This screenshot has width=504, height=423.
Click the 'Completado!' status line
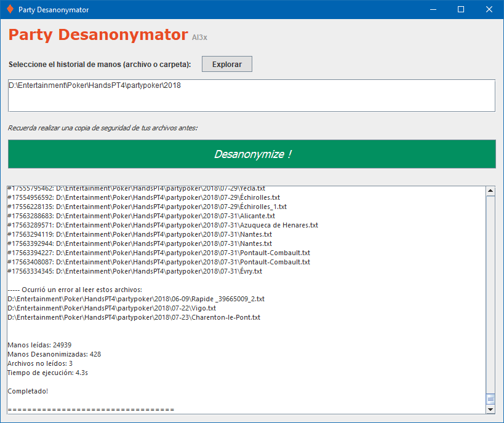coord(28,391)
